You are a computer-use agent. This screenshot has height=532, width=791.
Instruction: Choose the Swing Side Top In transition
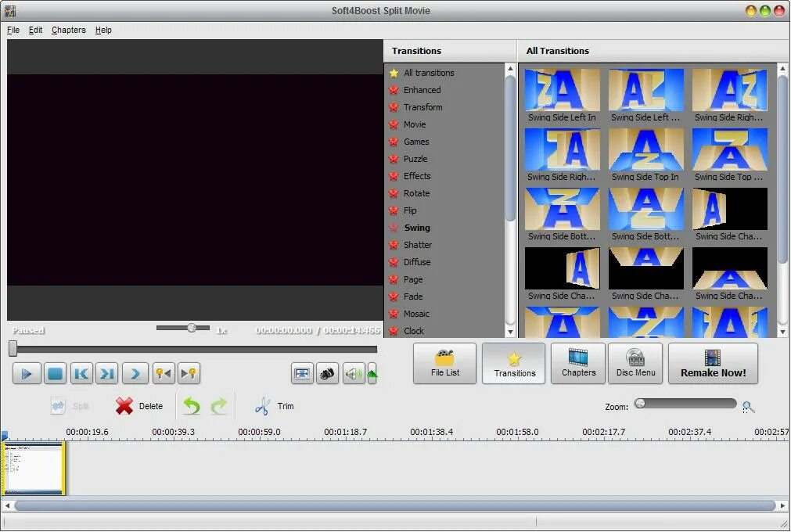coord(645,155)
